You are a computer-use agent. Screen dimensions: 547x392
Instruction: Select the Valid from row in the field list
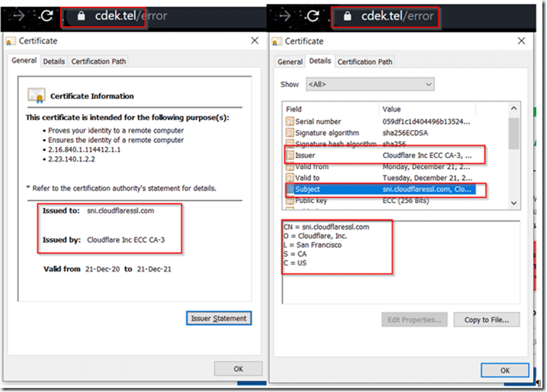coord(380,167)
